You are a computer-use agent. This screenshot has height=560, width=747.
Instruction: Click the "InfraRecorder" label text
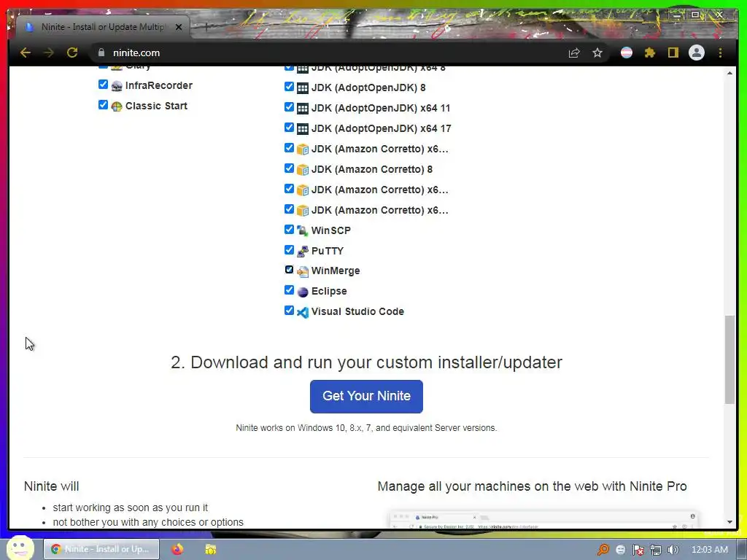(x=158, y=86)
